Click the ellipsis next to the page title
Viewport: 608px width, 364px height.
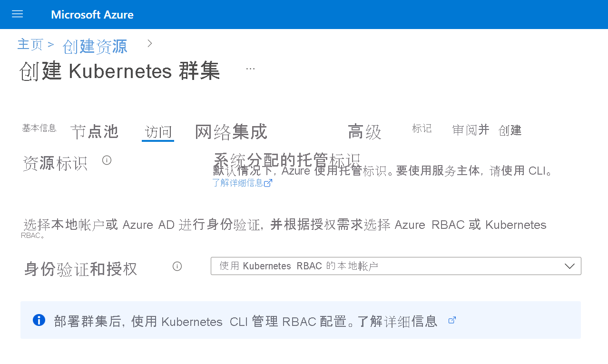[251, 68]
